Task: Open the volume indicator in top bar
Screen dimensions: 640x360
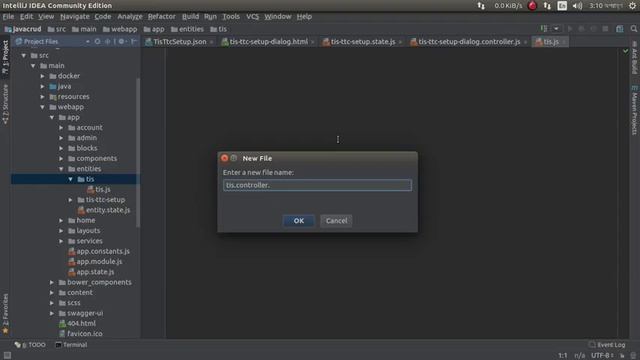Action: (577, 6)
